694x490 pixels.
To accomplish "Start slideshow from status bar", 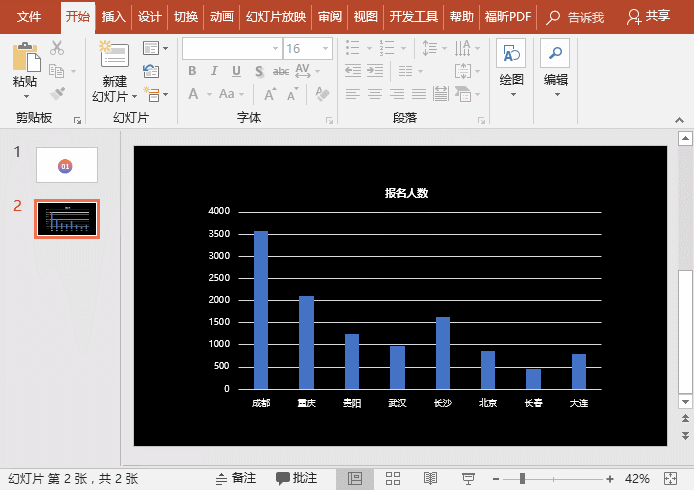I will coord(468,479).
